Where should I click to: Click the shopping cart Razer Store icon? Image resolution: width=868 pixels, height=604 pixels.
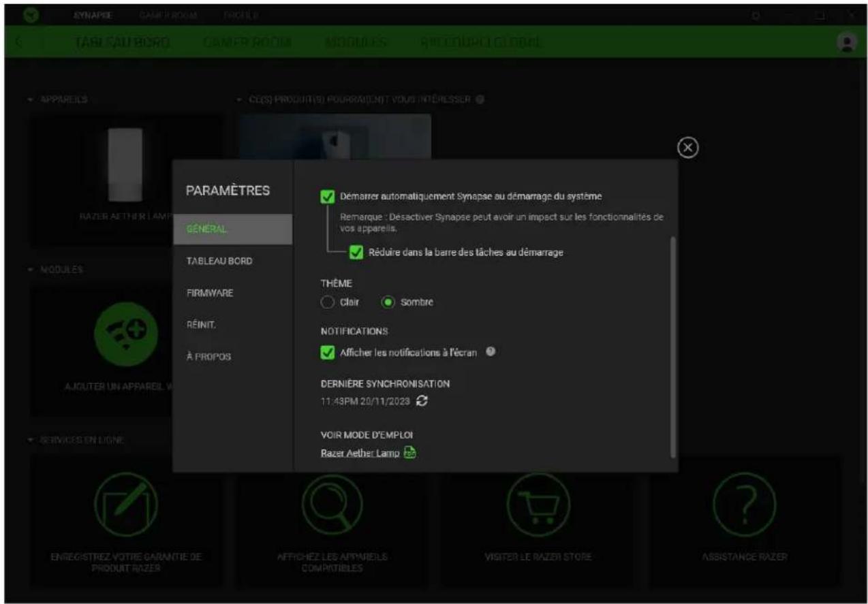coord(538,505)
